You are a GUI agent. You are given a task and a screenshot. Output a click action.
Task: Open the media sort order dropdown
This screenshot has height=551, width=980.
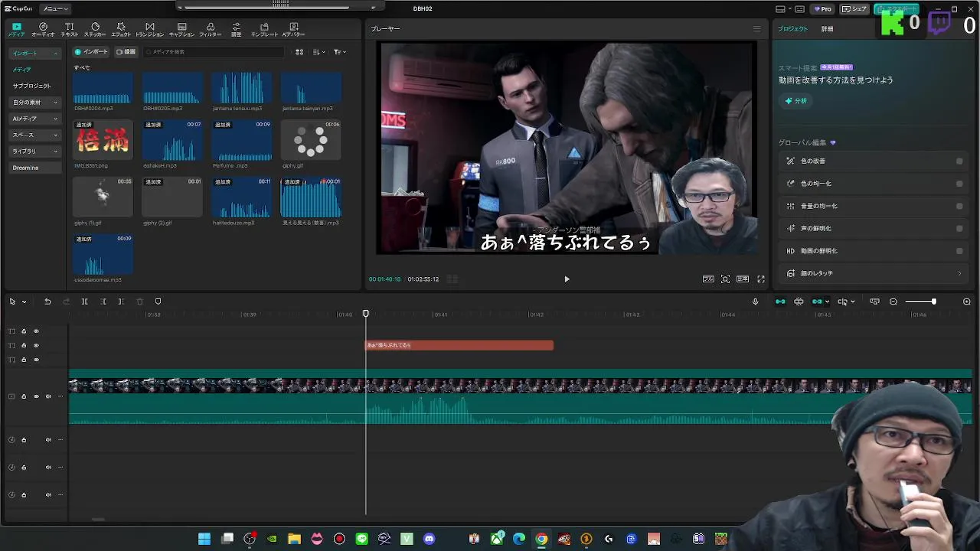pyautogui.click(x=318, y=52)
